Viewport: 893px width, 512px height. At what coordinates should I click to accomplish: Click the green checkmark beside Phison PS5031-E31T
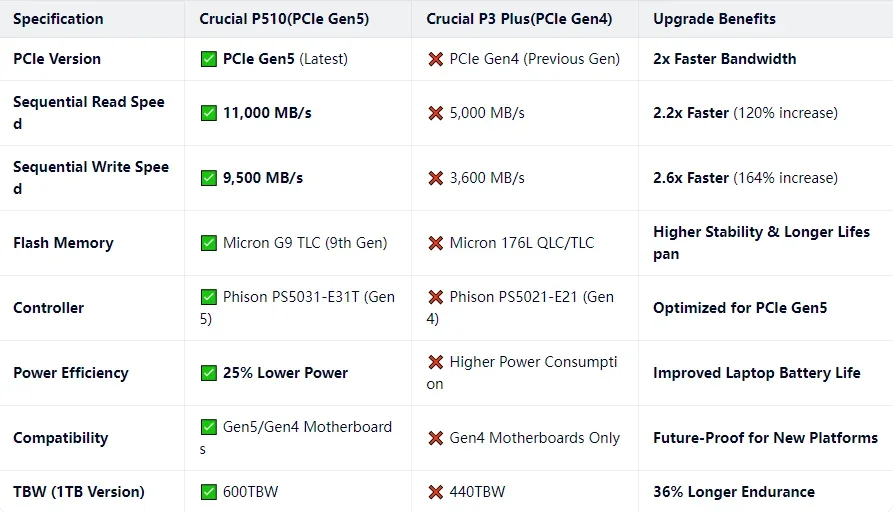tap(208, 297)
